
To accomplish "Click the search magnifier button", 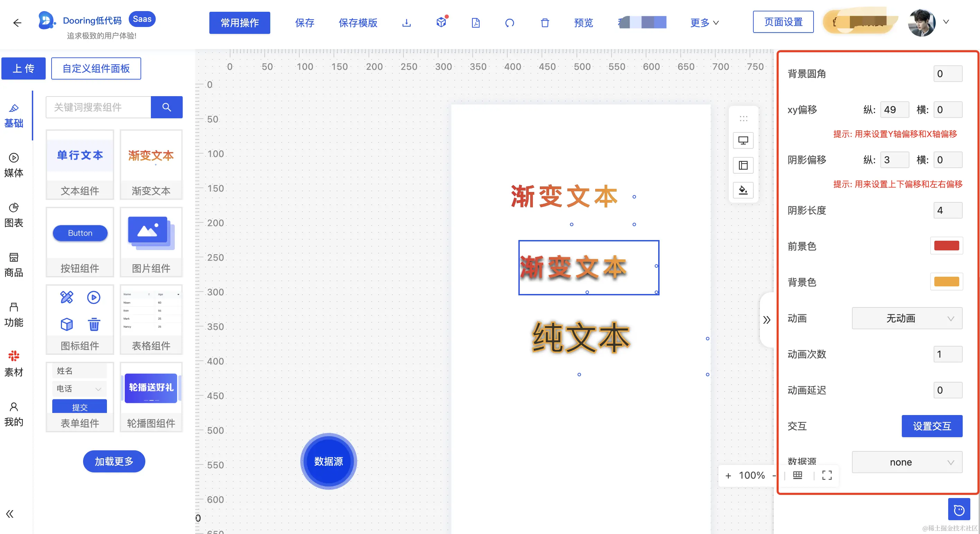I will (x=167, y=107).
